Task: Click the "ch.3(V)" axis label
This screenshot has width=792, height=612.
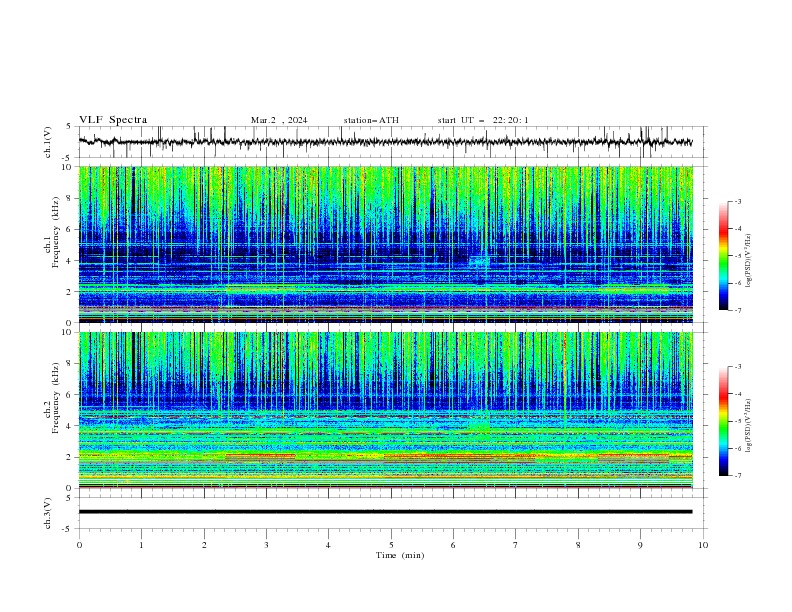Action: pos(48,513)
